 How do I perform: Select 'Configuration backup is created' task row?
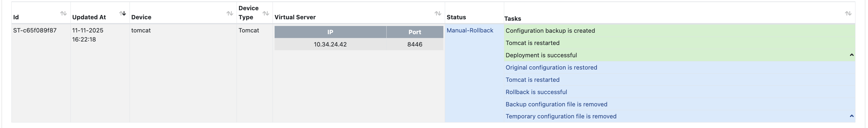click(550, 31)
